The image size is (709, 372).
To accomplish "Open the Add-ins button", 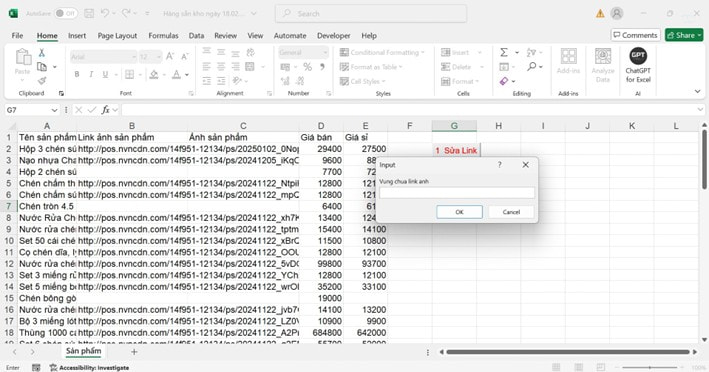I will [x=568, y=61].
